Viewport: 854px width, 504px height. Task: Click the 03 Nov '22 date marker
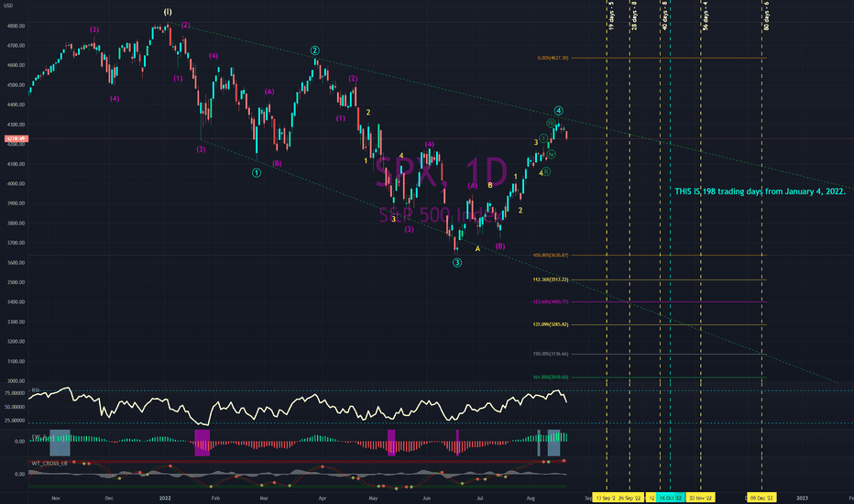coord(700,498)
